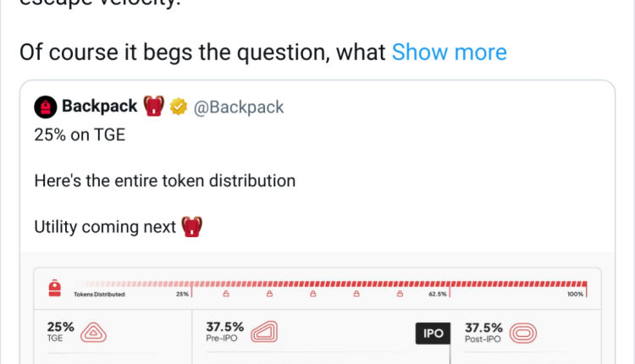
Task: Click the 37.5% Pre-IPO heading
Action: pyautogui.click(x=225, y=328)
